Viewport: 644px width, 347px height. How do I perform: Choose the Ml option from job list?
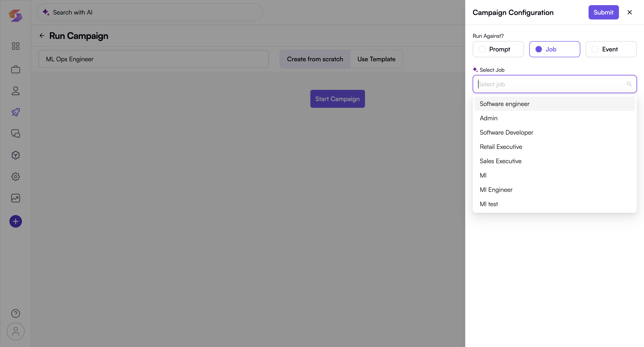pos(555,175)
